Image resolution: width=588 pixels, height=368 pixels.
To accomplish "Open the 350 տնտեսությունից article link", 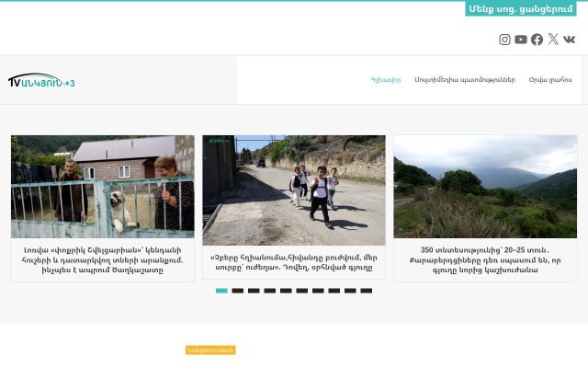I will [485, 259].
